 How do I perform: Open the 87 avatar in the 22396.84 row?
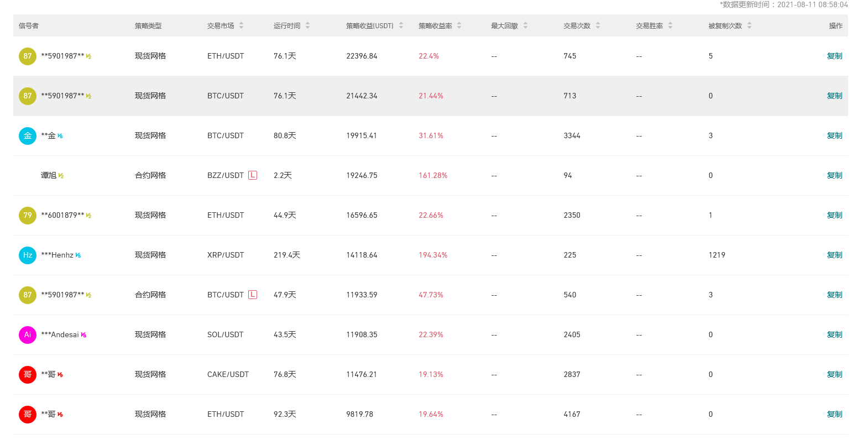(28, 56)
